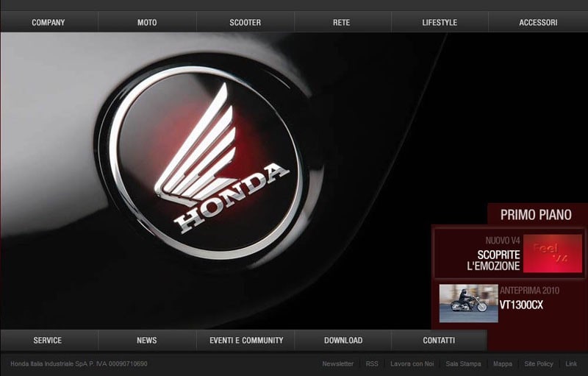Open the VT1300CX preview link

point(521,305)
